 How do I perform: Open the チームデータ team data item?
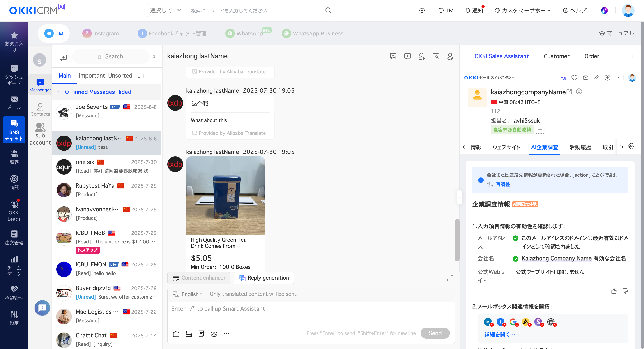[x=14, y=266]
